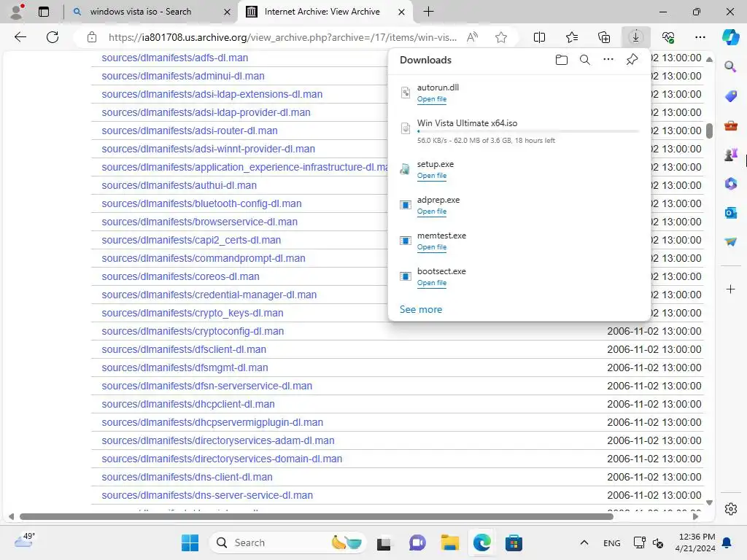
Task: Open sidebar Microsoft 365 icon
Action: pyautogui.click(x=730, y=184)
